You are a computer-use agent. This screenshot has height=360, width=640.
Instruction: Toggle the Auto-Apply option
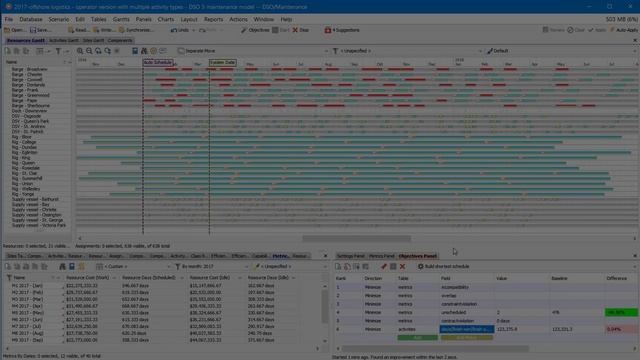pos(623,30)
